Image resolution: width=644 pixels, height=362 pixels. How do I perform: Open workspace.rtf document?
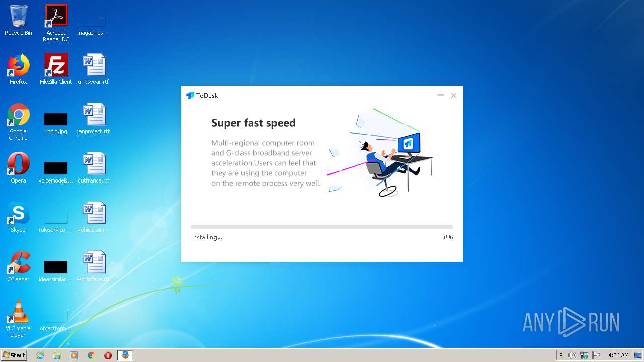coord(94,266)
